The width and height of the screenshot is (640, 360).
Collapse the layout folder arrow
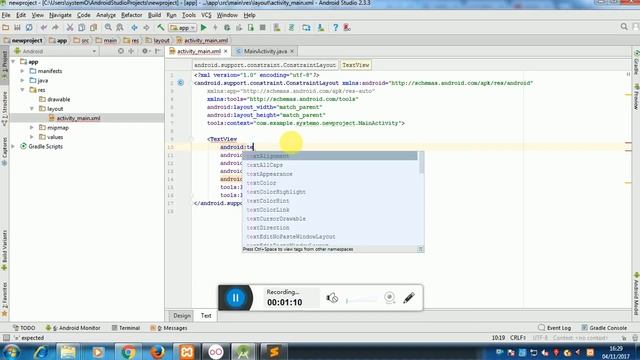(32, 109)
